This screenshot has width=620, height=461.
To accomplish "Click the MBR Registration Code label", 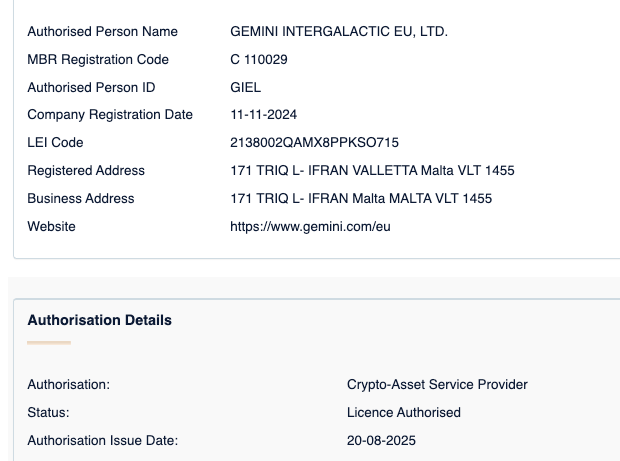I will pos(98,60).
